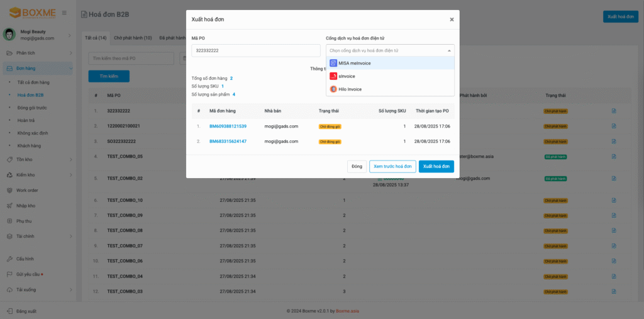Open the Tải xuống sidebar item
Image resolution: width=644 pixels, height=319 pixels.
[26, 289]
